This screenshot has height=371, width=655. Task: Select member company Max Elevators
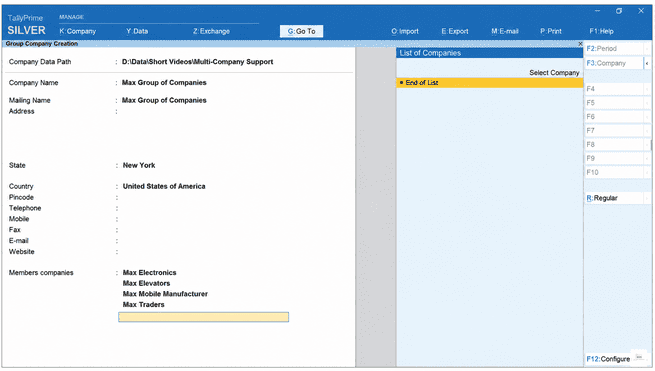(x=146, y=283)
